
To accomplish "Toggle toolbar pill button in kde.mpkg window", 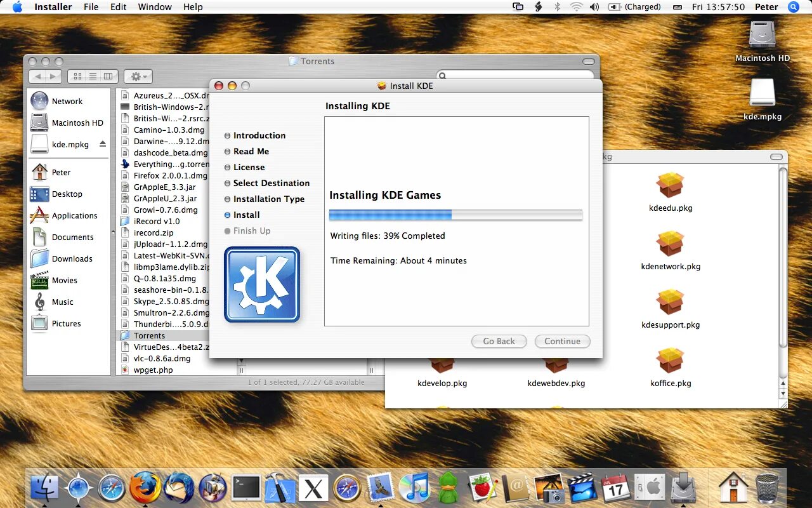I will coord(776,156).
